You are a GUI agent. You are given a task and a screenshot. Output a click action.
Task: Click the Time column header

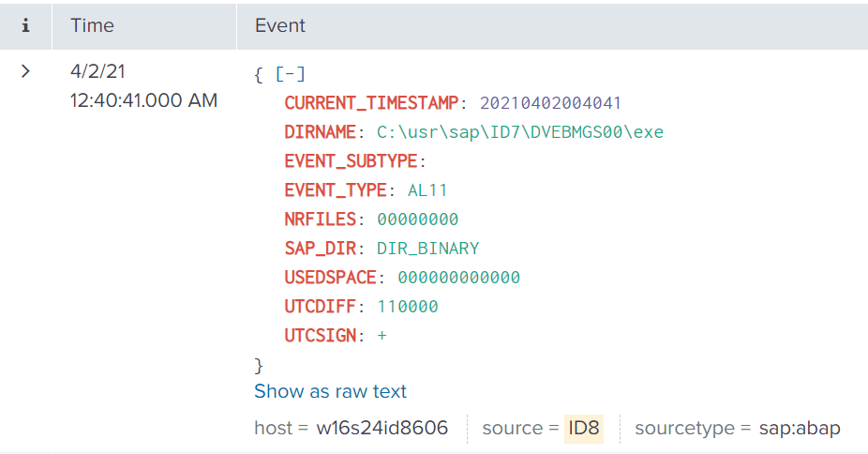(x=92, y=25)
